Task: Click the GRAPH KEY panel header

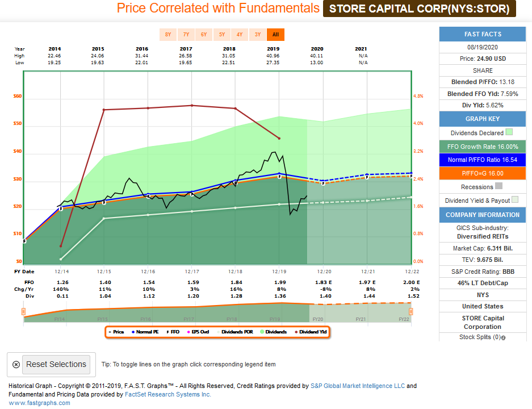Action: click(483, 119)
